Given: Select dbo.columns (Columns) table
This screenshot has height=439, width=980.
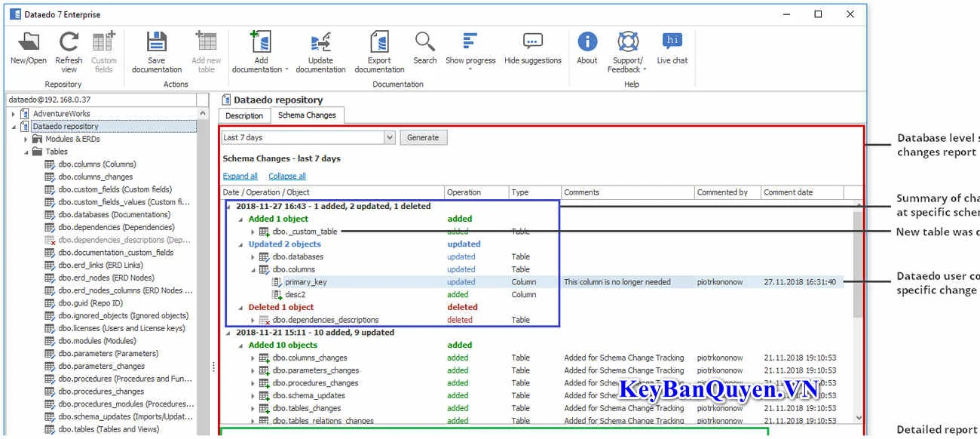Looking at the screenshot, I should pos(96,164).
